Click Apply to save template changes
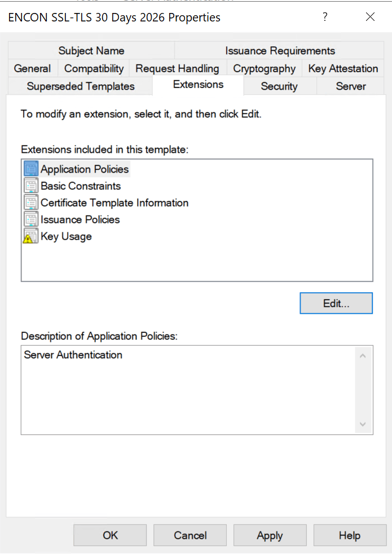This screenshot has width=392, height=554. (270, 535)
